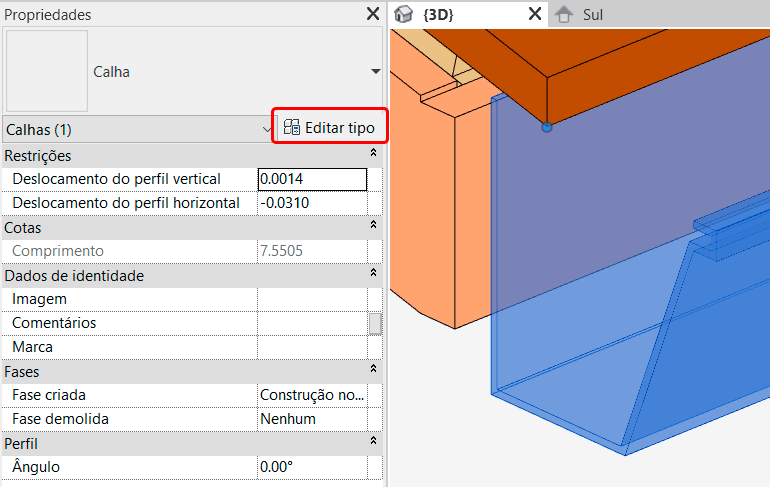Viewport: 770px width, 487px height.
Task: Collapse the Perfil section
Action: (x=373, y=440)
